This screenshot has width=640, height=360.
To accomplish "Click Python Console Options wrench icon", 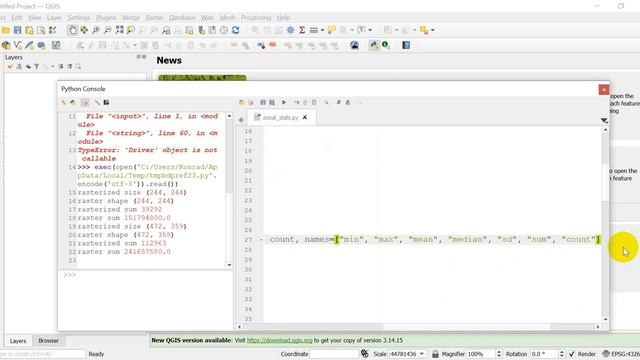I will click(97, 102).
